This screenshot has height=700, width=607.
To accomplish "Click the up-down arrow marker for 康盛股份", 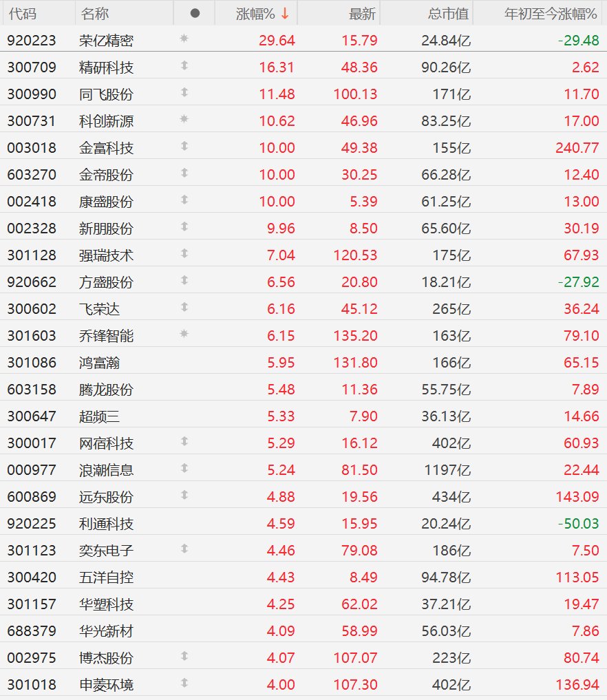I will [184, 200].
